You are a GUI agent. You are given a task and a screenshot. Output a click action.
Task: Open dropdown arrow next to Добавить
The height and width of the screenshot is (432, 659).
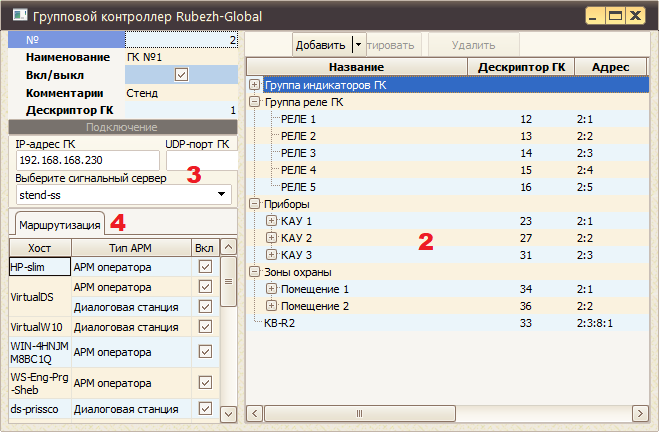pyautogui.click(x=358, y=45)
